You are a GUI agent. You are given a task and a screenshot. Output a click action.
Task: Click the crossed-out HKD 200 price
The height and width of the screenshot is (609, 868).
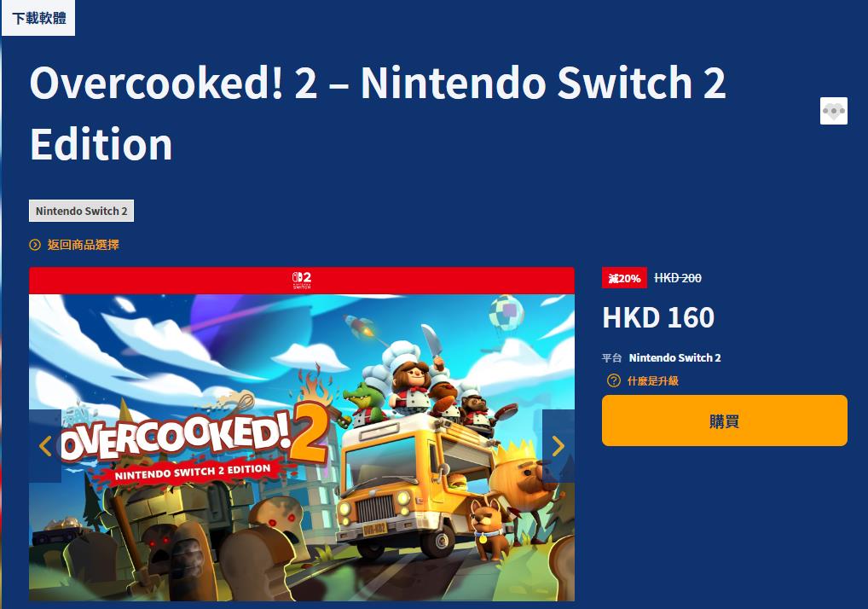pyautogui.click(x=678, y=278)
